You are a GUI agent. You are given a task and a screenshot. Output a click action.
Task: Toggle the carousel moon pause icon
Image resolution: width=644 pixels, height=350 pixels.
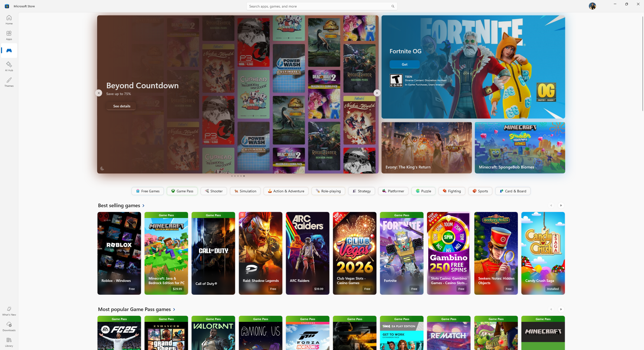(x=102, y=168)
